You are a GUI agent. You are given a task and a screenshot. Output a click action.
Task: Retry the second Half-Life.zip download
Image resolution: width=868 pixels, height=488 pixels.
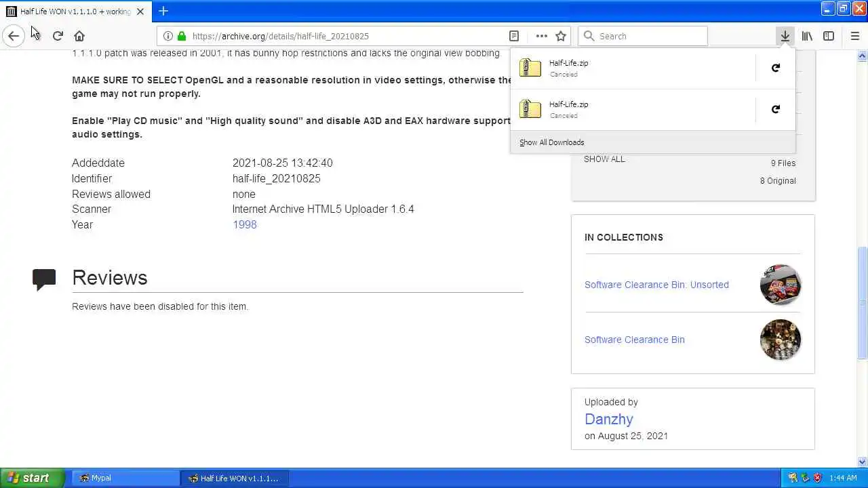pyautogui.click(x=776, y=109)
